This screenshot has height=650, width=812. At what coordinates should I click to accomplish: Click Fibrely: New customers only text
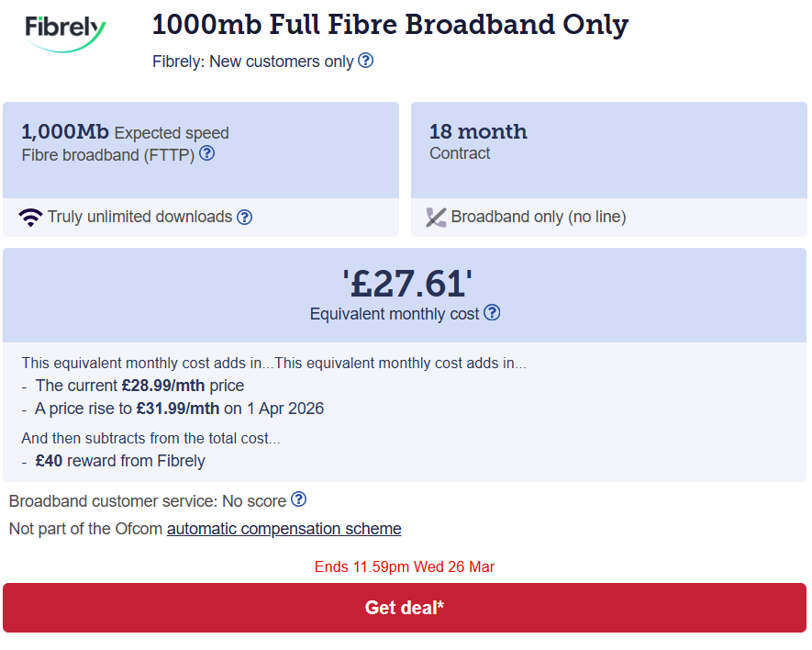coord(252,62)
